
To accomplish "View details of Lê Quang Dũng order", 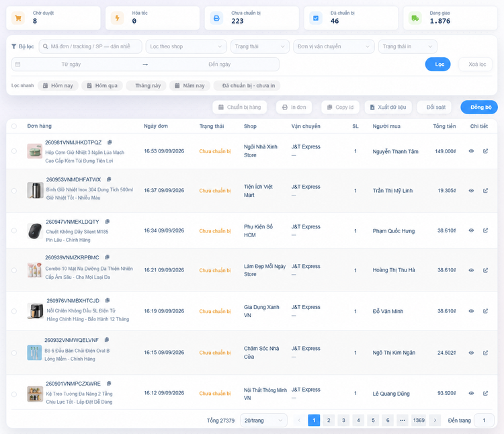I will (471, 393).
